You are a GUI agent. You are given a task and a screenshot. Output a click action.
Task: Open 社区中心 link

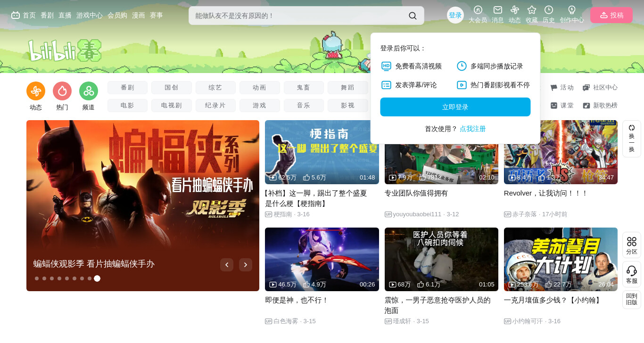(x=600, y=88)
